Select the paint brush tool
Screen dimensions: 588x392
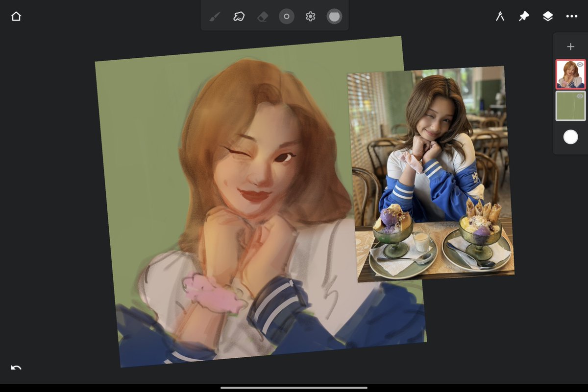coord(215,17)
